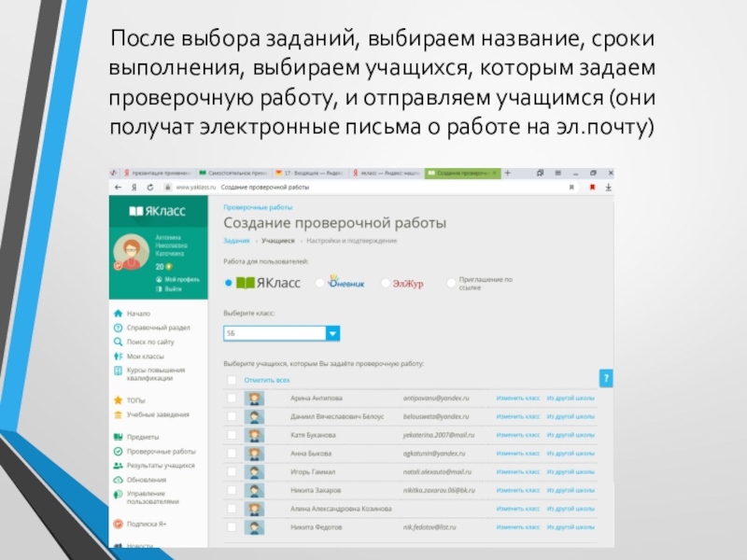Open the ТОПы star icon

click(x=119, y=400)
